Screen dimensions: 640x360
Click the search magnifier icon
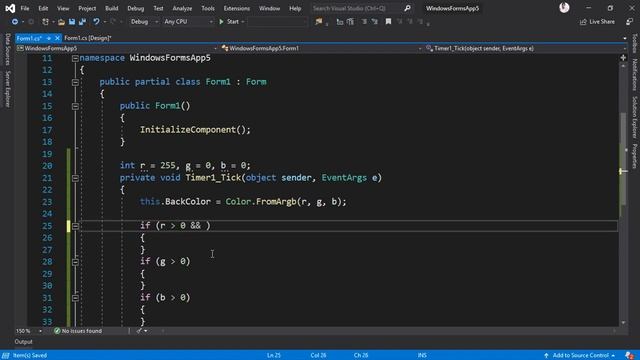pyautogui.click(x=407, y=8)
